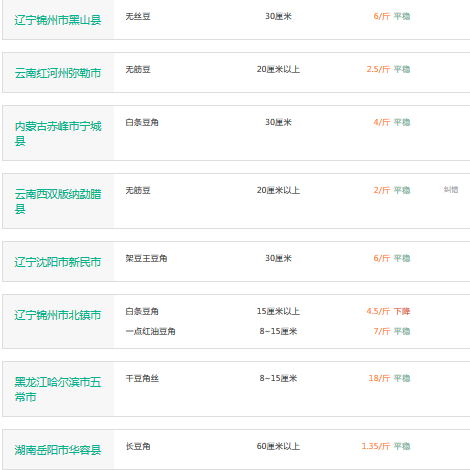Screen dimensions: 470x470
Task: Open the 辽宁锦州市黑山县 region link
Action: coord(58,20)
